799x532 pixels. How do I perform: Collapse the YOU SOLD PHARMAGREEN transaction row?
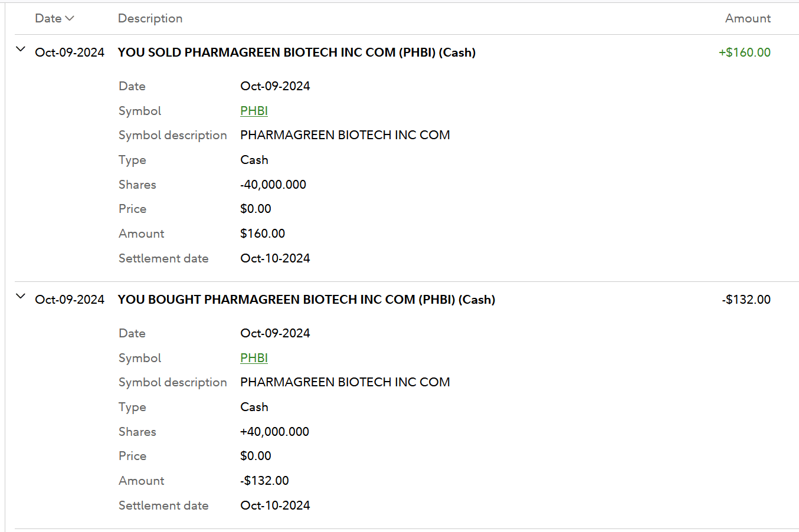click(x=21, y=50)
